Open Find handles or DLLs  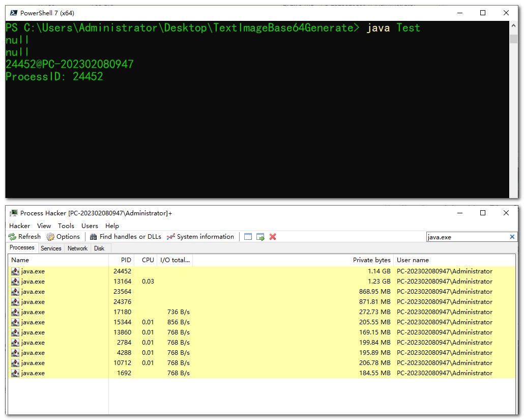[125, 237]
